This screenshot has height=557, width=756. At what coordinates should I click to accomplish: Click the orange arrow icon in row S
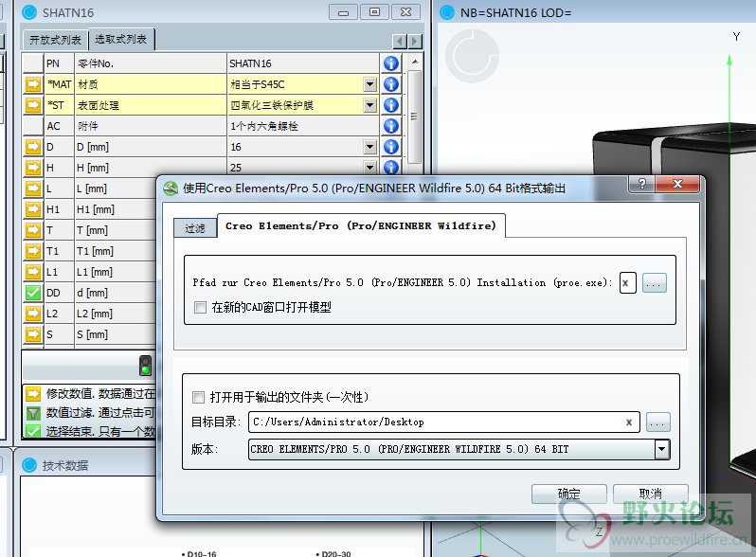tap(33, 334)
